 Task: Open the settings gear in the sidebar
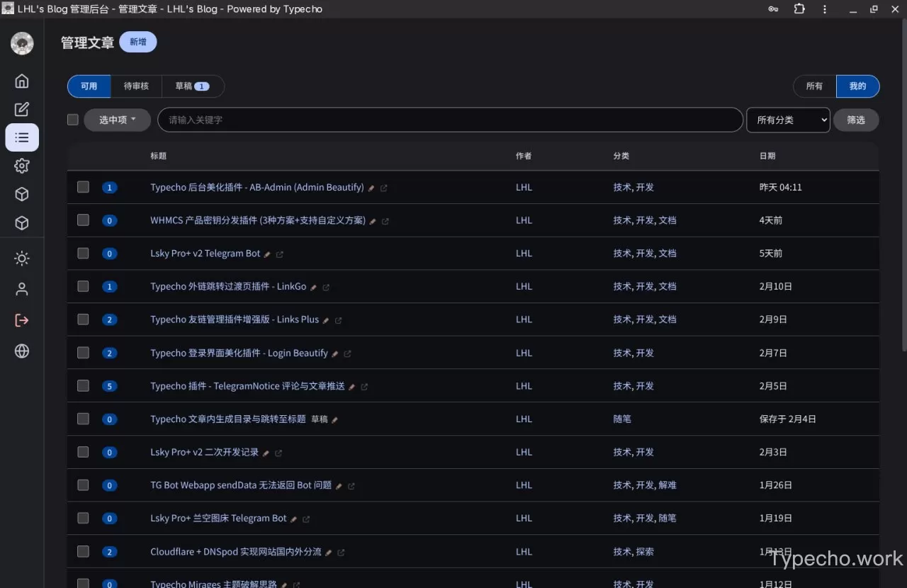tap(22, 166)
